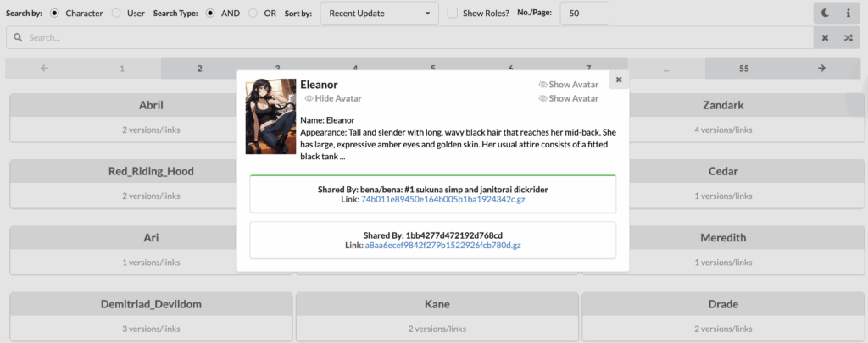Click the info icon button
The height and width of the screenshot is (343, 868).
point(848,14)
